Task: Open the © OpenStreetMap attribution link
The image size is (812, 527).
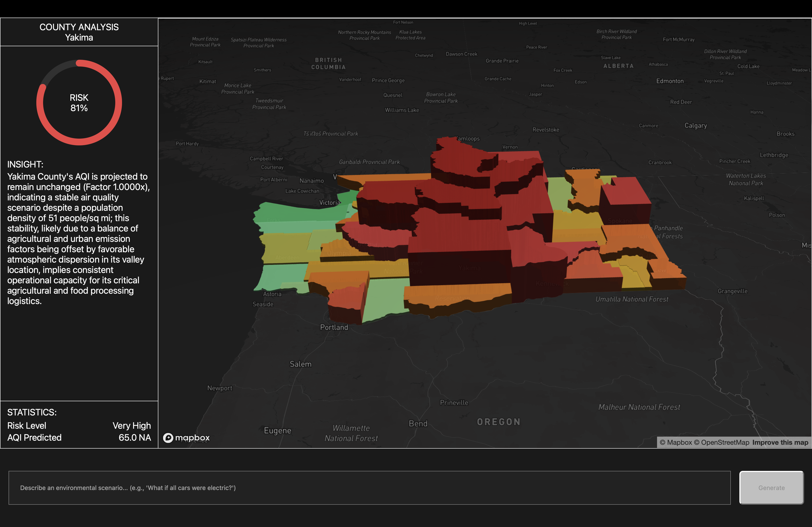Action: (x=722, y=442)
